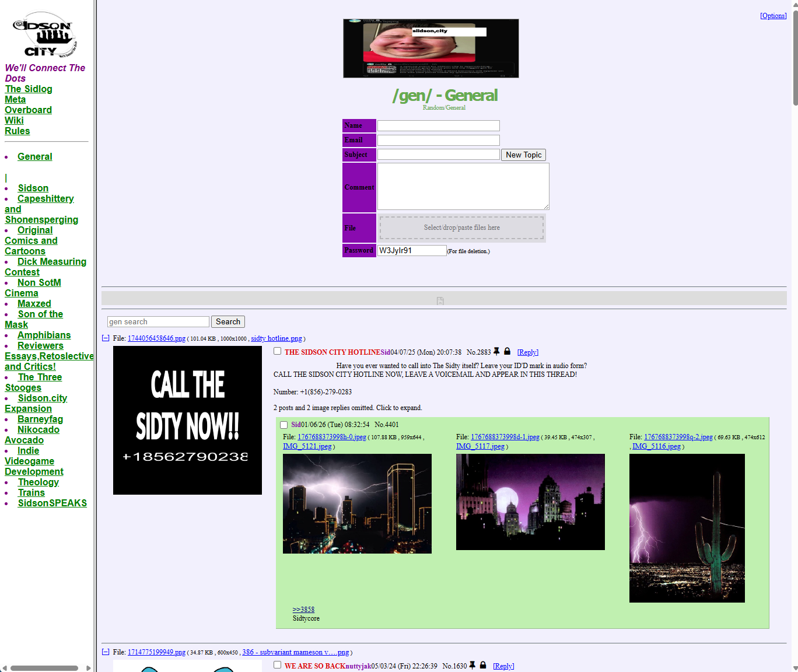Tick the checkbox for WE ARE SO BACK thread
The image size is (798, 672).
(x=278, y=665)
